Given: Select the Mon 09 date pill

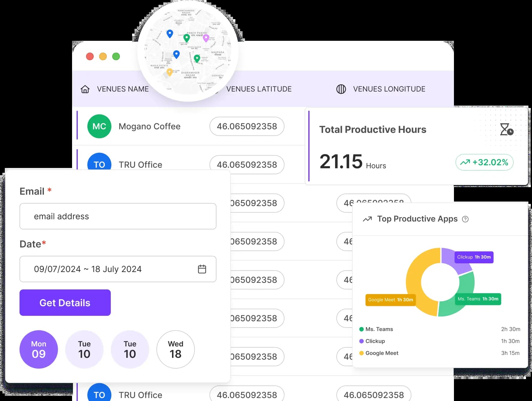Looking at the screenshot, I should [38, 349].
